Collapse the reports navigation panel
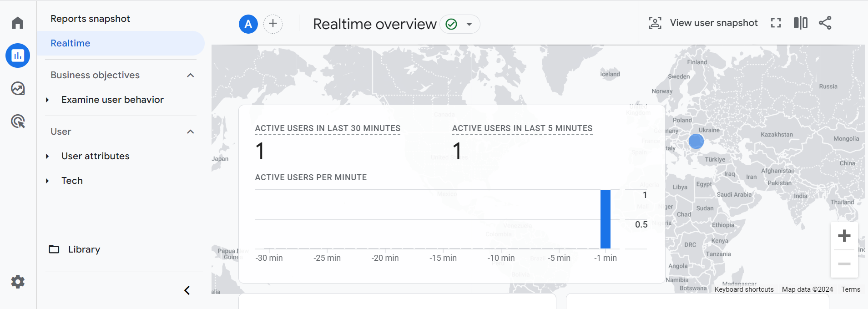This screenshot has height=309, width=868. coord(187,290)
